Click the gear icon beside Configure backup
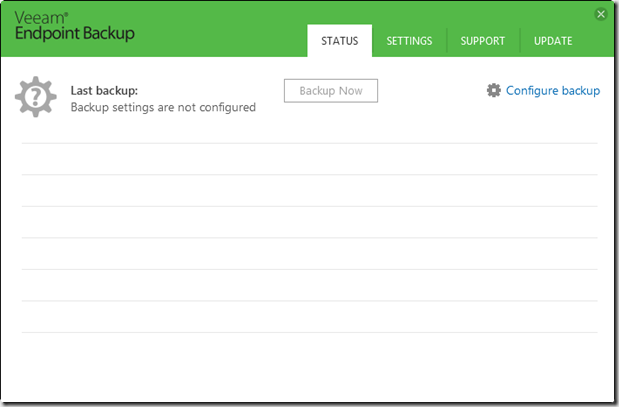The image size is (619, 407). (493, 90)
